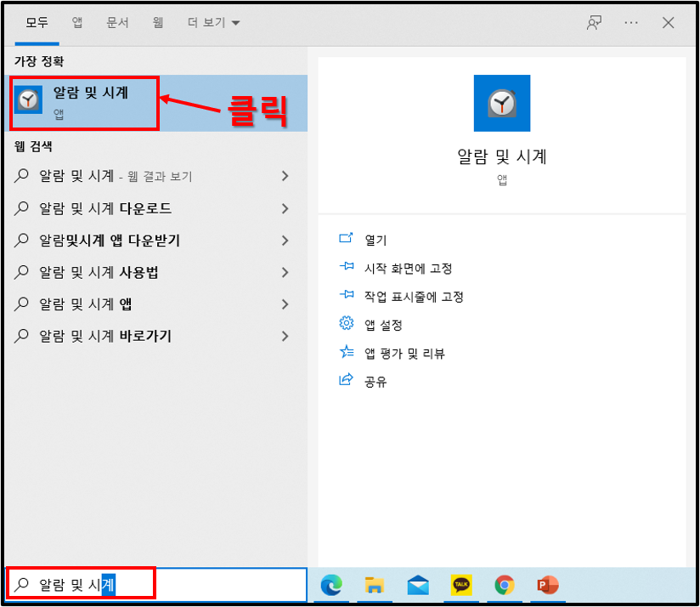Viewport: 700px width, 607px height.
Task: Choose 시작 화면에 고정
Action: [x=408, y=269]
